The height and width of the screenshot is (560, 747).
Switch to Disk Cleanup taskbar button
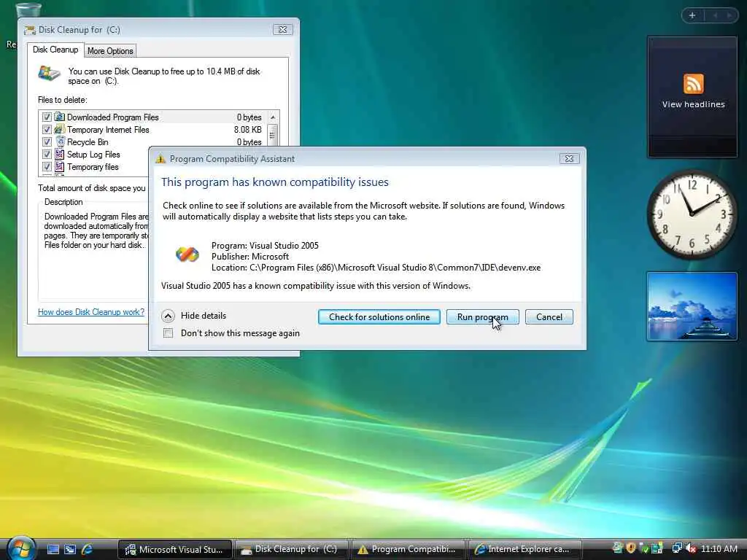(x=292, y=550)
